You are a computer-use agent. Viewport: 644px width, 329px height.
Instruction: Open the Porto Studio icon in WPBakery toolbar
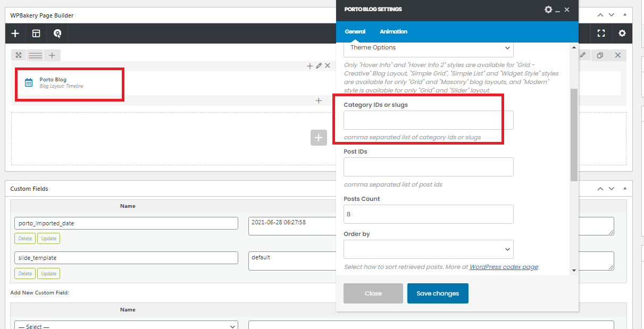pos(57,33)
